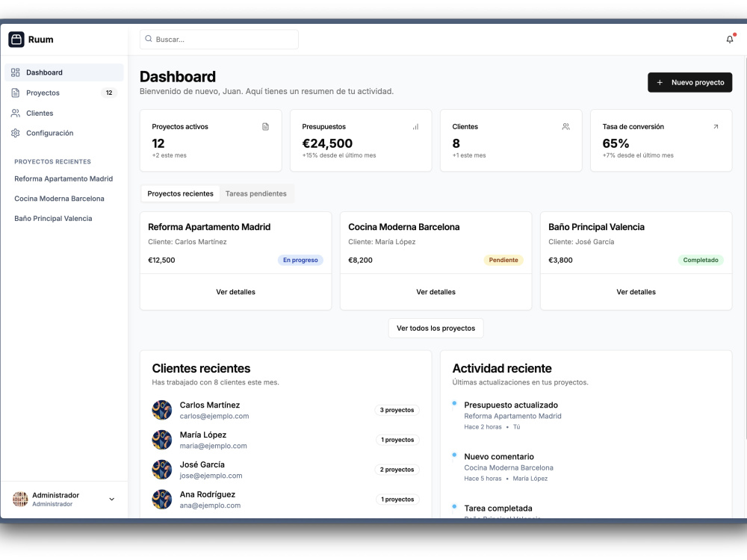The width and height of the screenshot is (747, 560).
Task: Click the Proyectos document icon in sidebar
Action: pyautogui.click(x=15, y=93)
